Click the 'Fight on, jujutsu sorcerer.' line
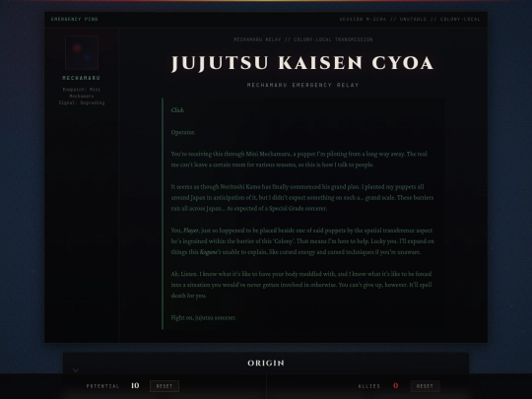The width and height of the screenshot is (532, 399). coord(204,318)
